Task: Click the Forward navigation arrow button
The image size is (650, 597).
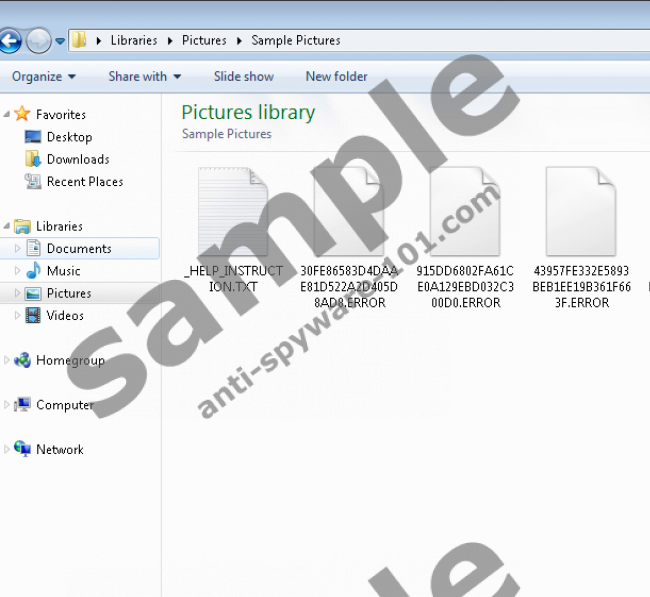Action: click(x=38, y=41)
